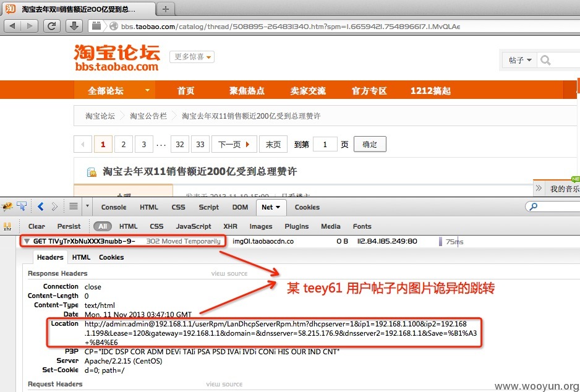
Task: Switch to the Console panel
Action: coord(114,207)
